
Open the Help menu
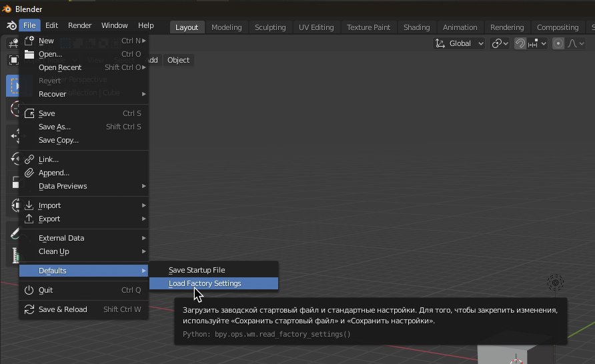145,25
